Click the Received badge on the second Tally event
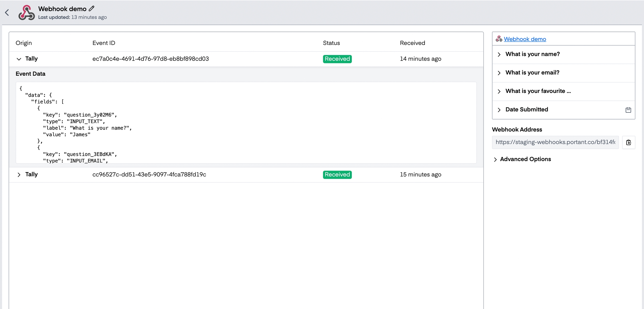This screenshot has height=309, width=644. pyautogui.click(x=337, y=174)
